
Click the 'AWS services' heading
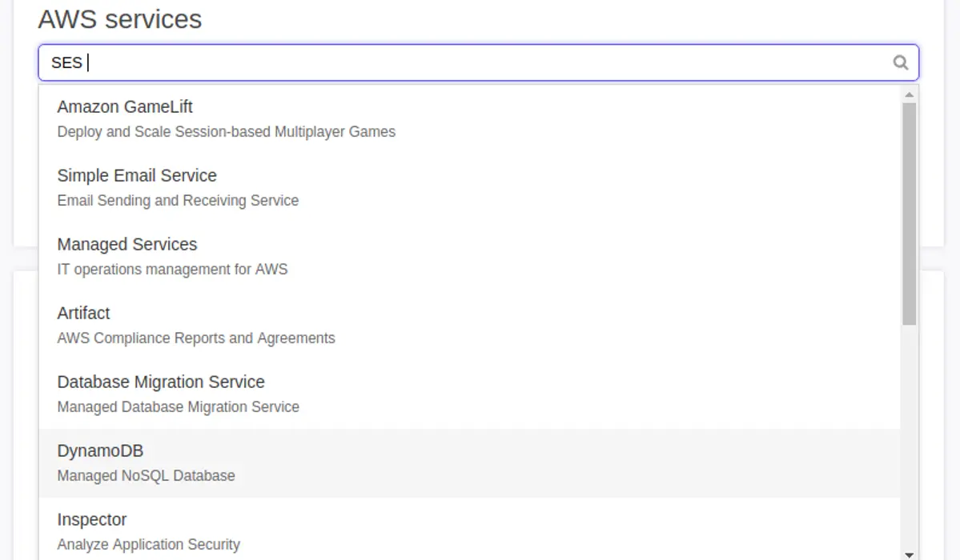[x=120, y=19]
